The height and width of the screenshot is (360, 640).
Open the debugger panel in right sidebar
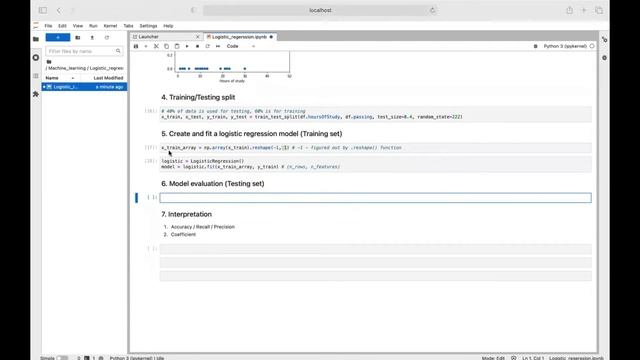[x=604, y=58]
